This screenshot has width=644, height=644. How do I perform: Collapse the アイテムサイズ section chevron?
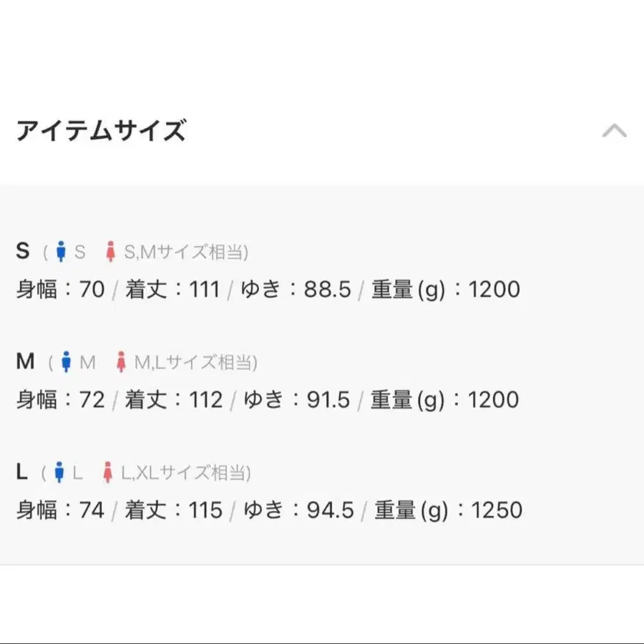(614, 131)
